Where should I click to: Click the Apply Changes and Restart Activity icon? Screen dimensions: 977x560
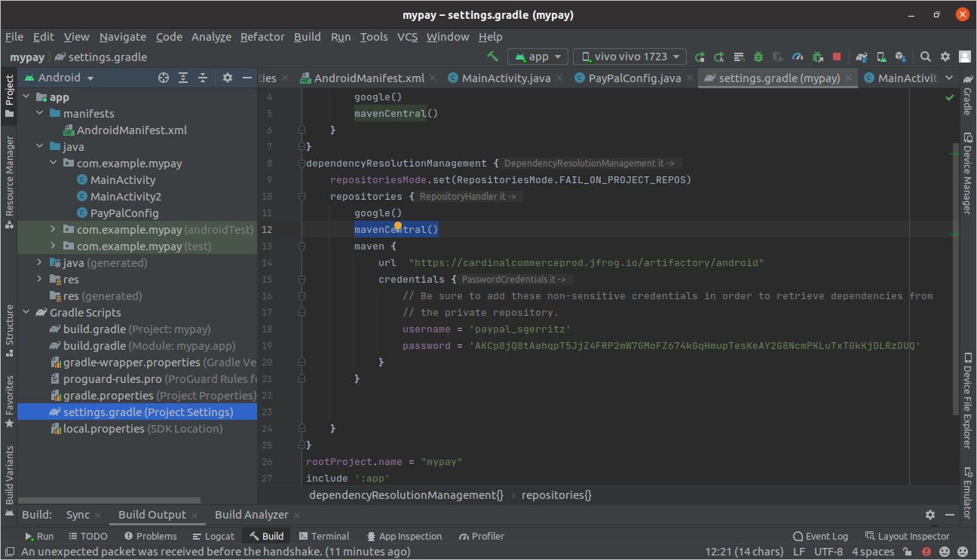point(719,57)
